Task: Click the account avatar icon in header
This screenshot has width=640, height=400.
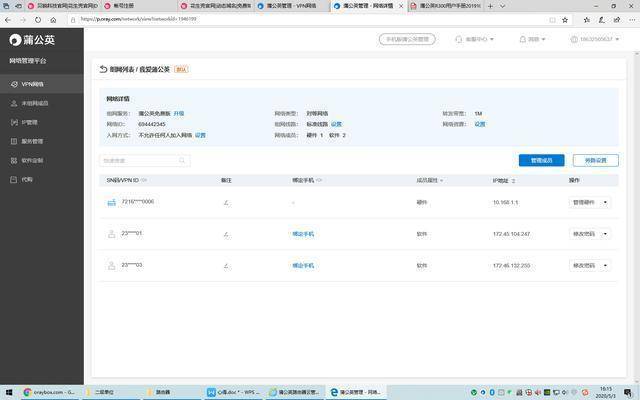Action: [x=574, y=39]
